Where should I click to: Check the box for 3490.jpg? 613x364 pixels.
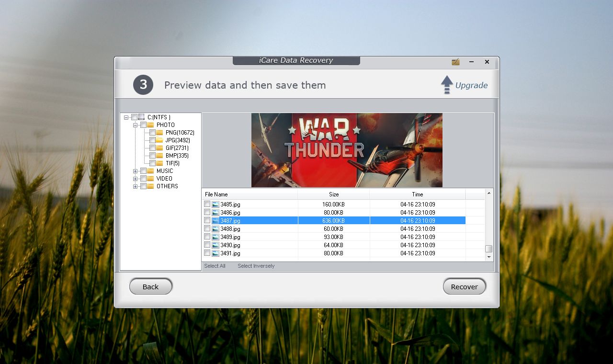click(207, 245)
